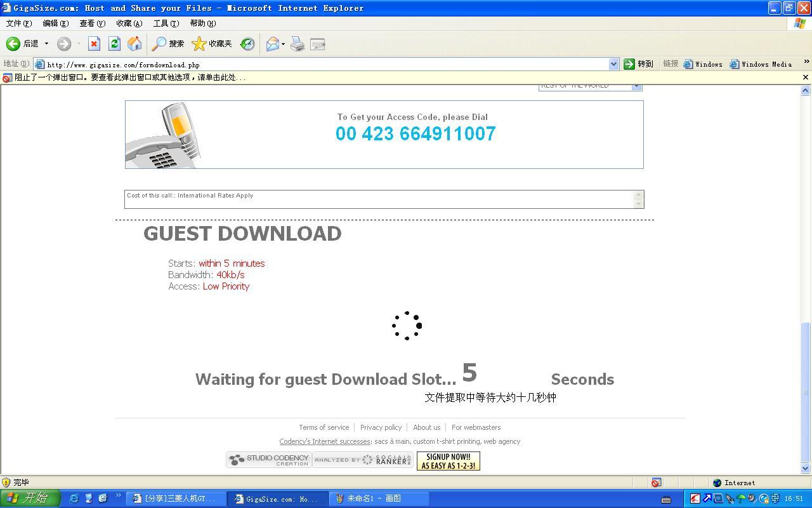
Task: Launch the Internet Explorer quick launch icon
Action: (74, 498)
